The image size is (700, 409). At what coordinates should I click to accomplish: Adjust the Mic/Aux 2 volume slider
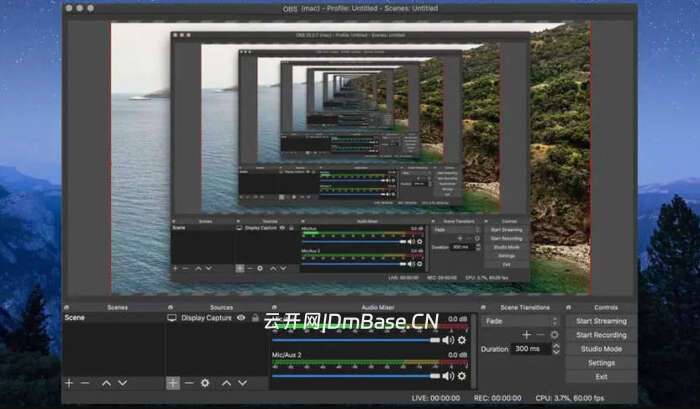(356, 376)
